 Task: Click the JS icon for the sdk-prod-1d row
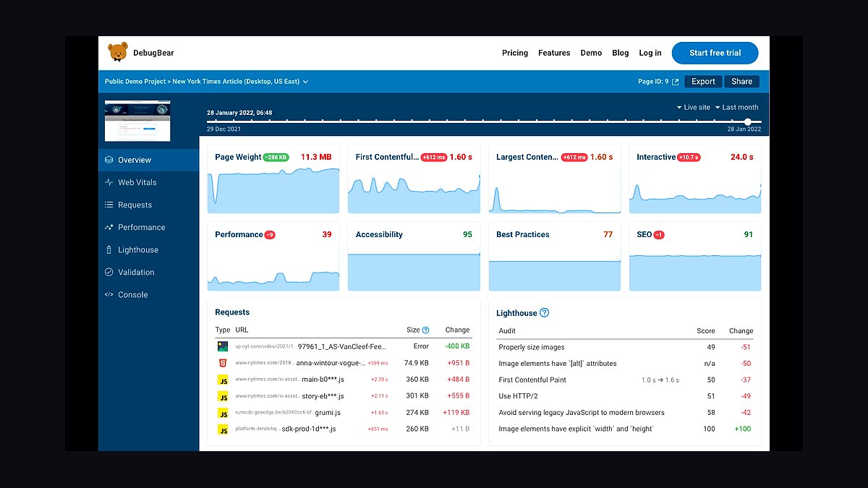pos(223,429)
